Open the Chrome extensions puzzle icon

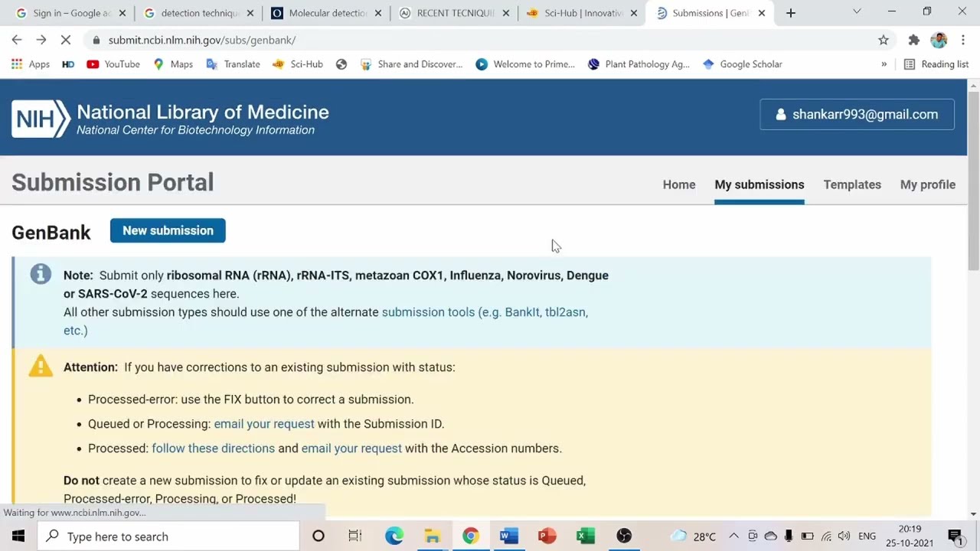click(x=913, y=40)
